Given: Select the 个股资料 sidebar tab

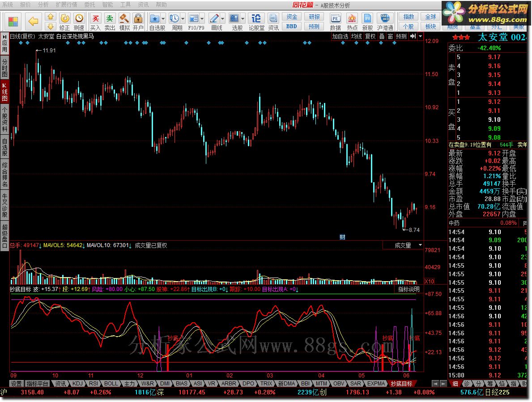Looking at the screenshot, I should click(x=5, y=119).
